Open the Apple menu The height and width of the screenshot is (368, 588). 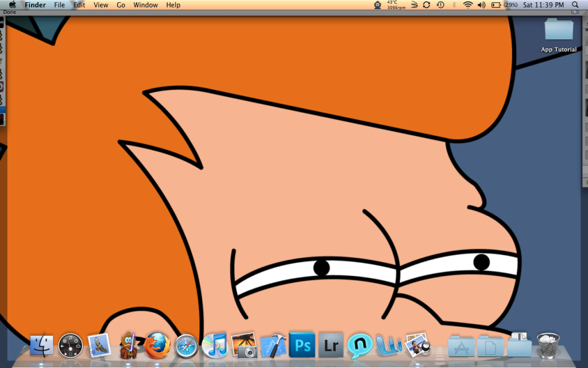[13, 5]
